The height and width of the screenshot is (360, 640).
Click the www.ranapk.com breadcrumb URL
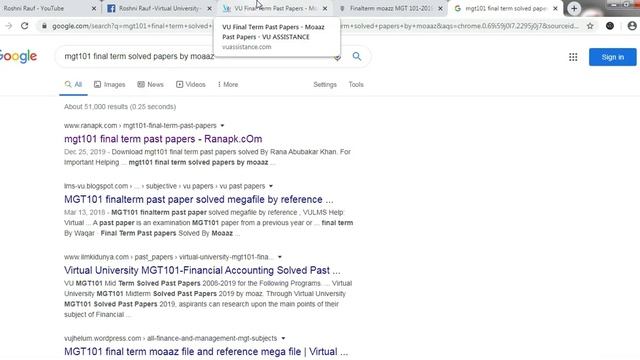point(140,126)
